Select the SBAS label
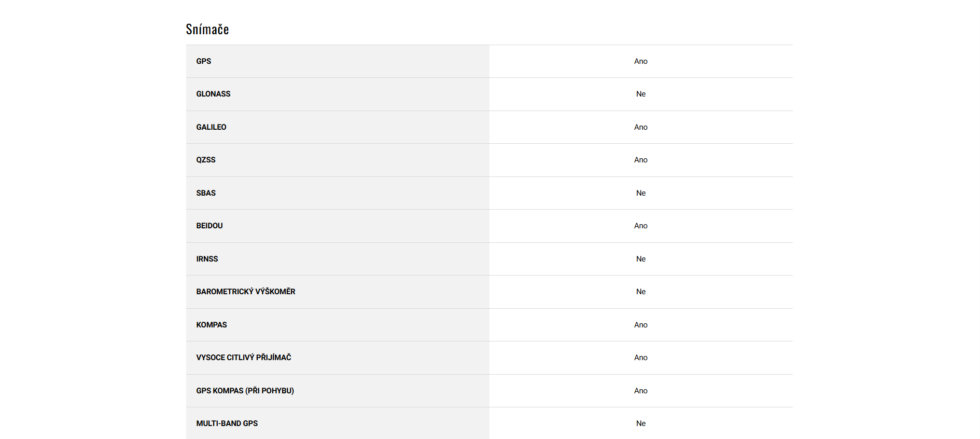Viewport: 980px width, 439px height. coord(206,193)
